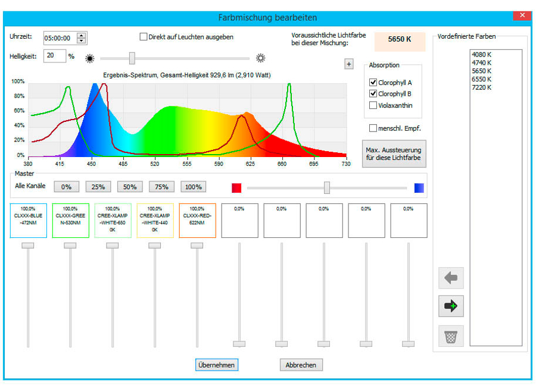Select the CREE-XLAMP-WHITE-4400K channel box

point(155,221)
